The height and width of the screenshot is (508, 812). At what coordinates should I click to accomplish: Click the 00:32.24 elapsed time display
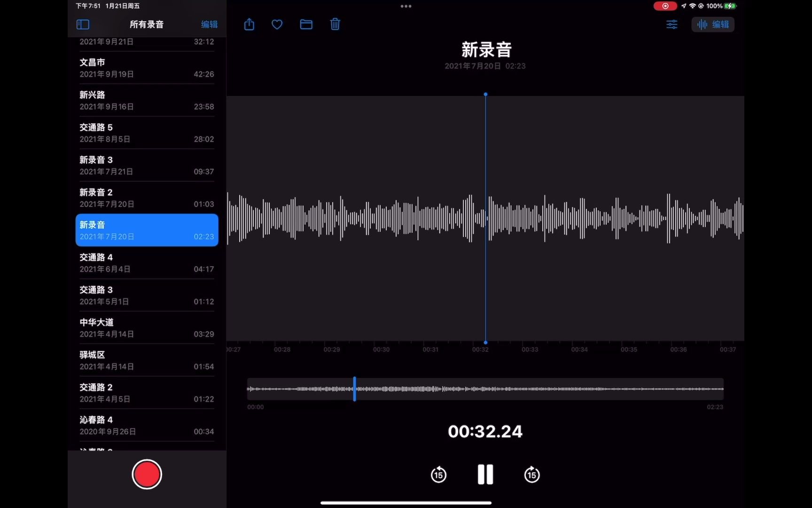coord(485,431)
